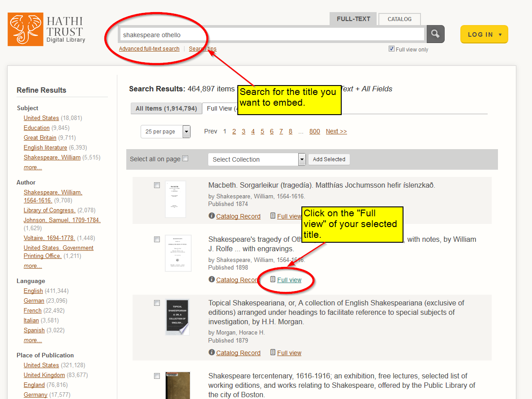This screenshot has height=399, width=532.
Task: Switch to the FULL-TEXT search tab
Action: click(x=353, y=19)
